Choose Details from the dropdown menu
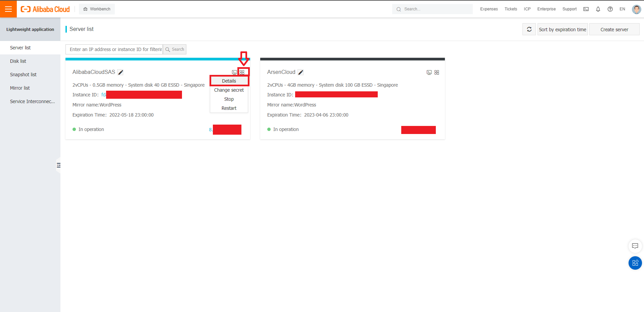The height and width of the screenshot is (312, 644). (x=229, y=81)
